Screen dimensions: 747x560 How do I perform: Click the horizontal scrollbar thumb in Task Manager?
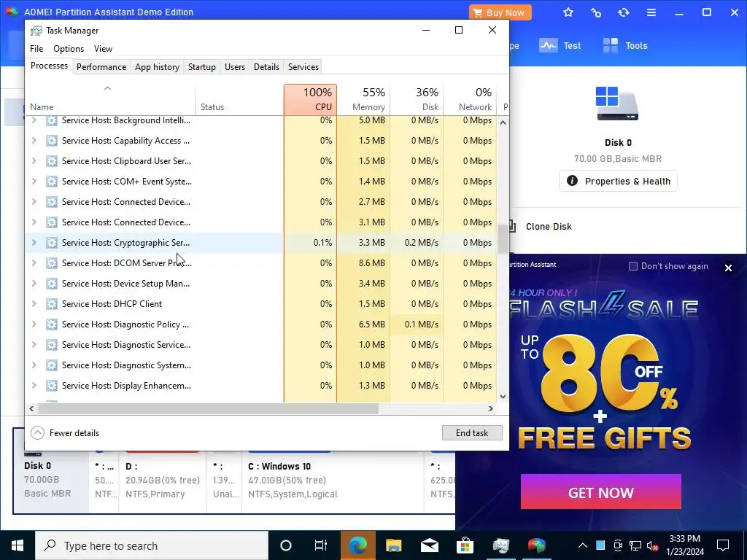pos(208,408)
